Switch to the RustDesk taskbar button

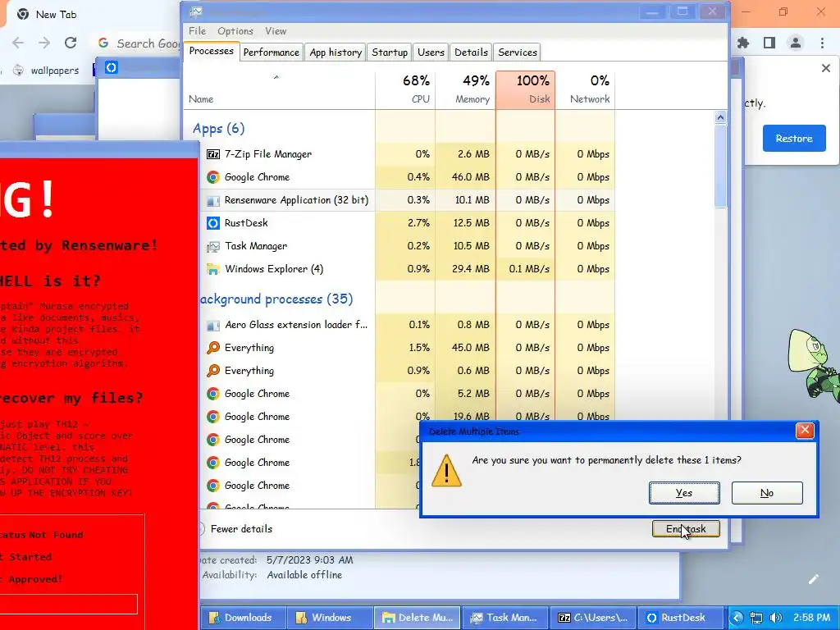click(x=679, y=618)
